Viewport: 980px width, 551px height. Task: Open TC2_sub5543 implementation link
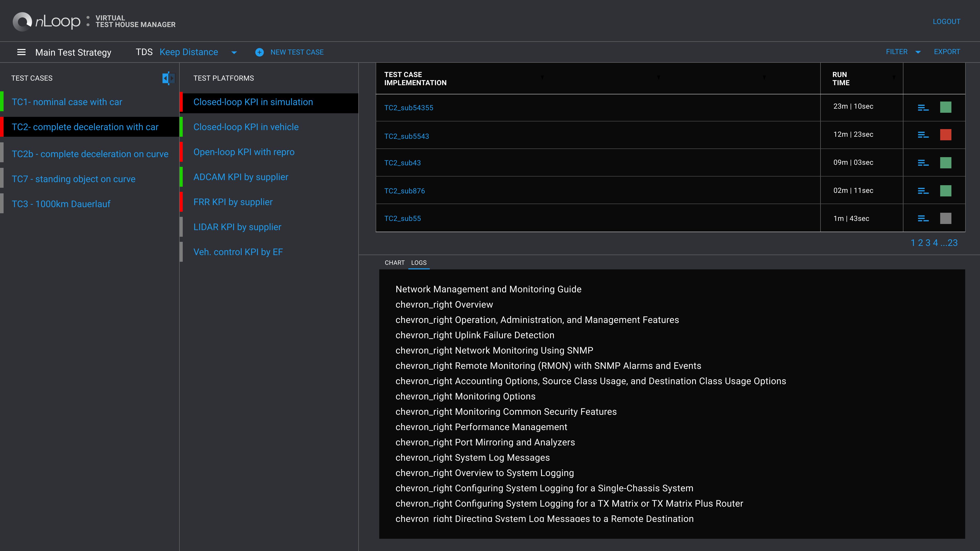406,136
